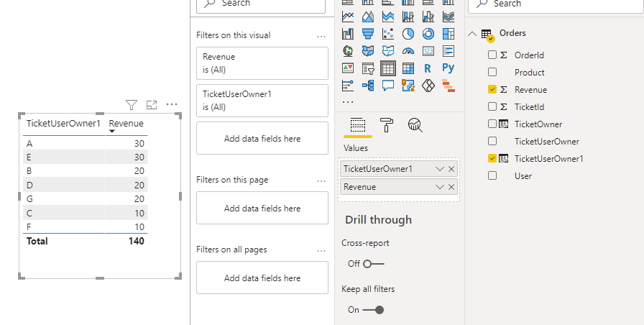Select the Q&A speech bubble visual
The height and width of the screenshot is (325, 644).
click(388, 86)
